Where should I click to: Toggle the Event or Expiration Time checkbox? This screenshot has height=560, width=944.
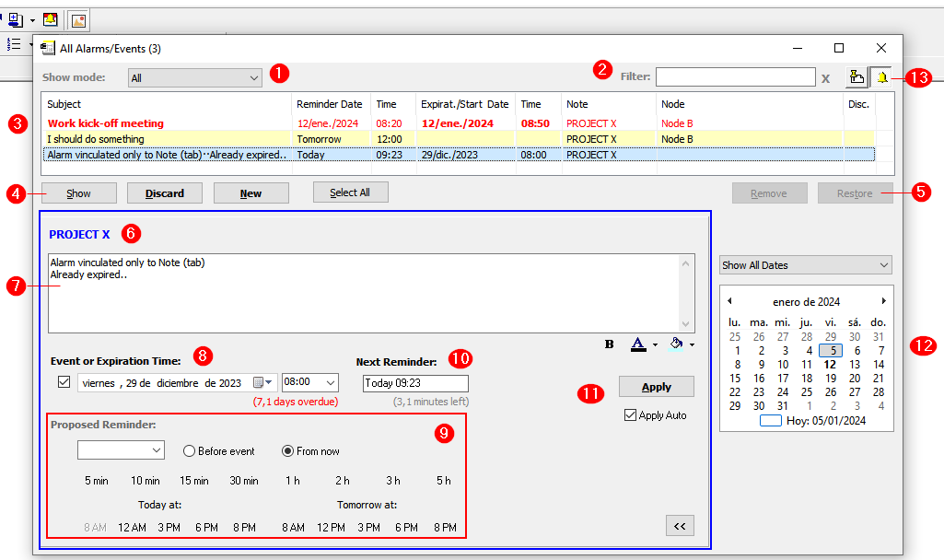coord(64,382)
